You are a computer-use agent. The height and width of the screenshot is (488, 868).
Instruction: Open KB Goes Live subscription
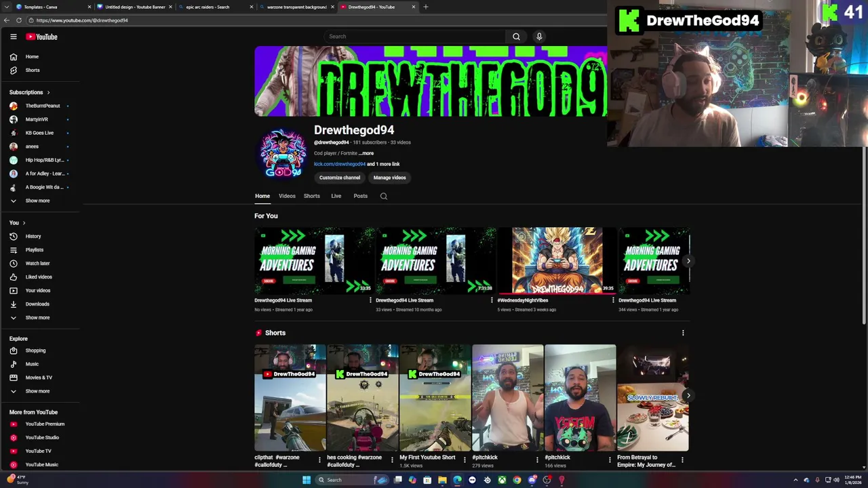click(x=40, y=133)
